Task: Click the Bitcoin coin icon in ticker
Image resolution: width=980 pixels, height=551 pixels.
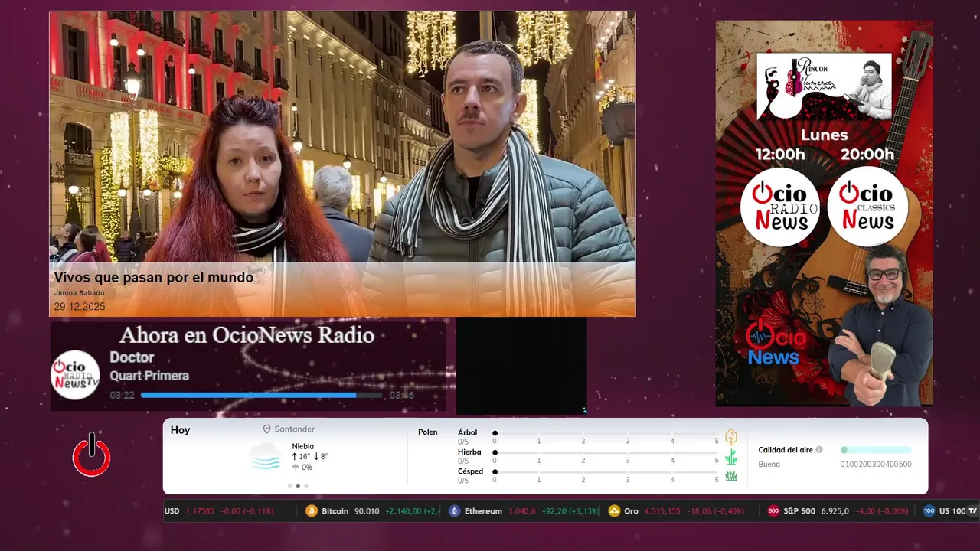Action: point(312,511)
